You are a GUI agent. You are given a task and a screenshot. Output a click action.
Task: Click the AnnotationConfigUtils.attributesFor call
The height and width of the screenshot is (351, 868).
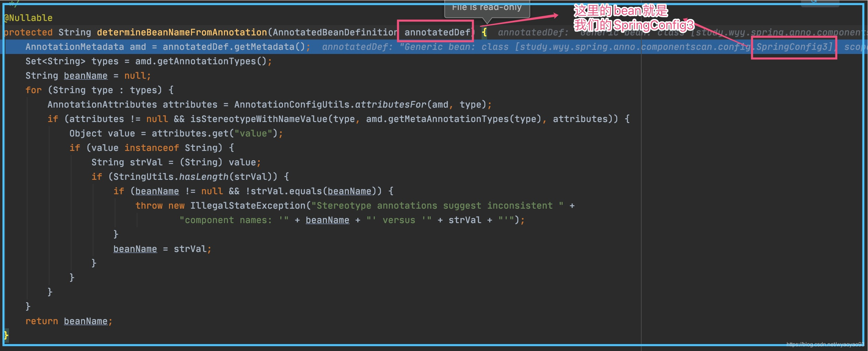tap(360, 105)
